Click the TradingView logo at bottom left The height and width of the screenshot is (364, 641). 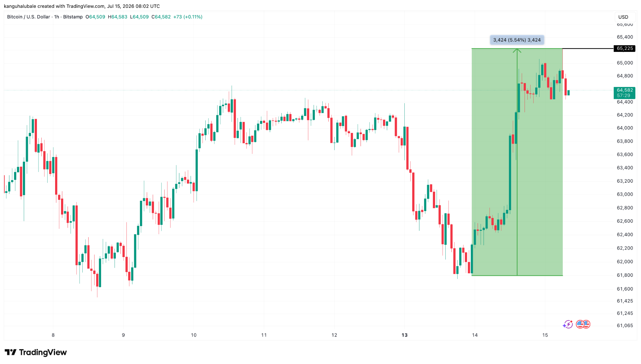click(36, 352)
